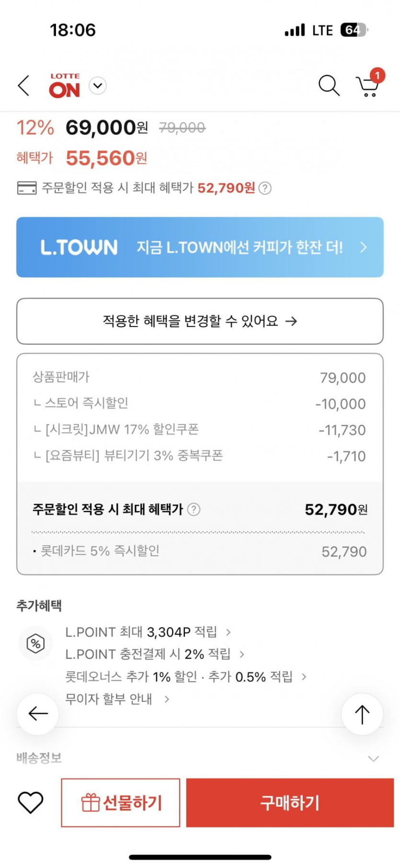Screen dimensions: 400x868
Task: Tap 적용한 혜택을 변경할 수 있어요 button
Action: (x=200, y=321)
